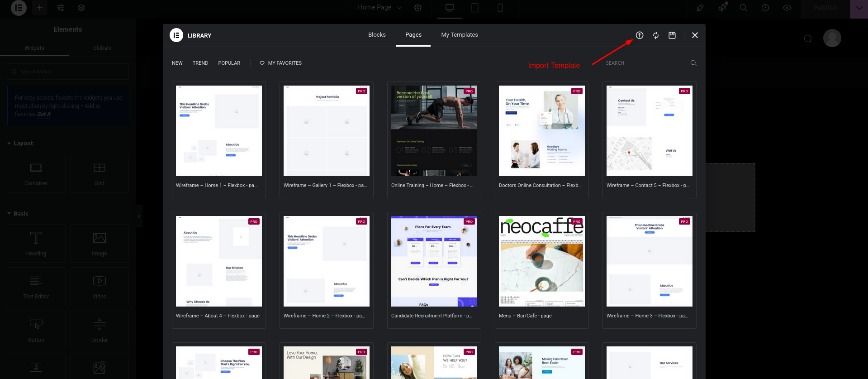The width and height of the screenshot is (868, 379).
Task: Close the Library modal
Action: pos(695,35)
